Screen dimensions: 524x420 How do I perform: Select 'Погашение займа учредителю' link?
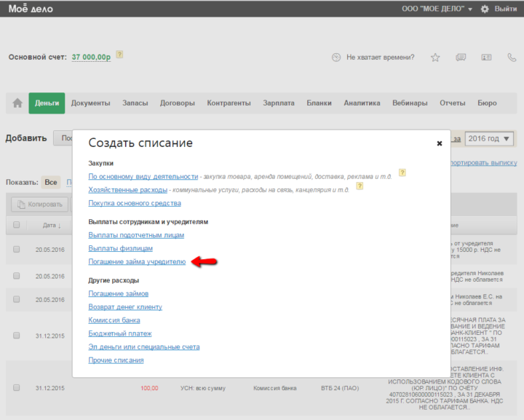(x=137, y=261)
